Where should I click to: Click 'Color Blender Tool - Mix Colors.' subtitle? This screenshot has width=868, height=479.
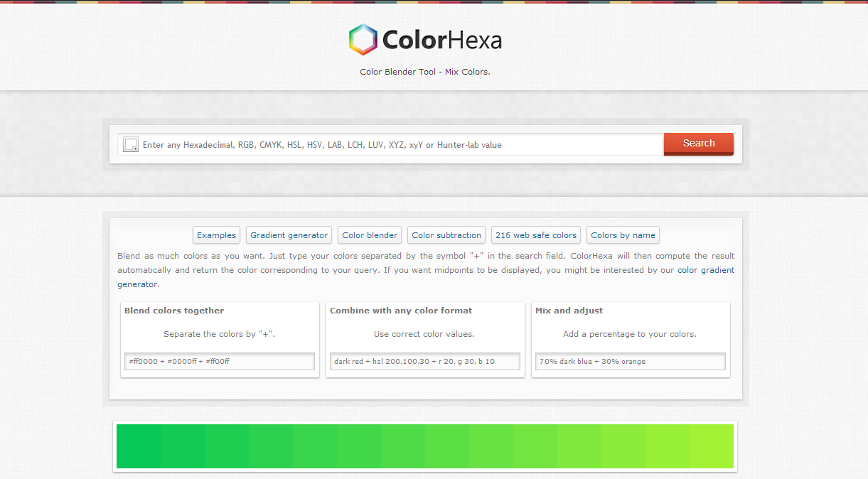[425, 72]
